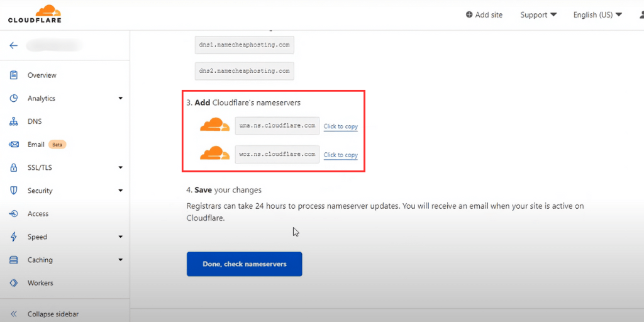Click the blurred site name in sidebar

[53, 45]
